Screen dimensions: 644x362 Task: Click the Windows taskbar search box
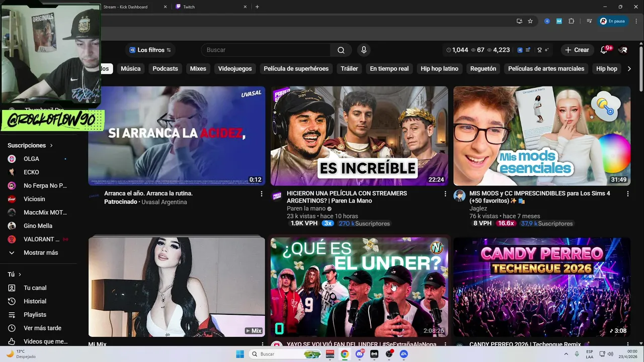[286, 354]
